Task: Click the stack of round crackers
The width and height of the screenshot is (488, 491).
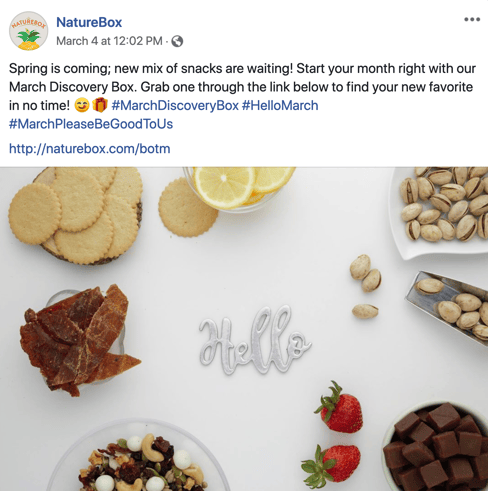Action: tap(75, 214)
